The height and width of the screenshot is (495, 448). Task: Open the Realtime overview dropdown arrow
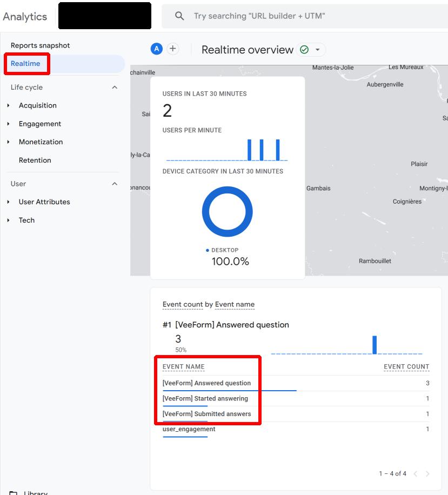(318, 50)
